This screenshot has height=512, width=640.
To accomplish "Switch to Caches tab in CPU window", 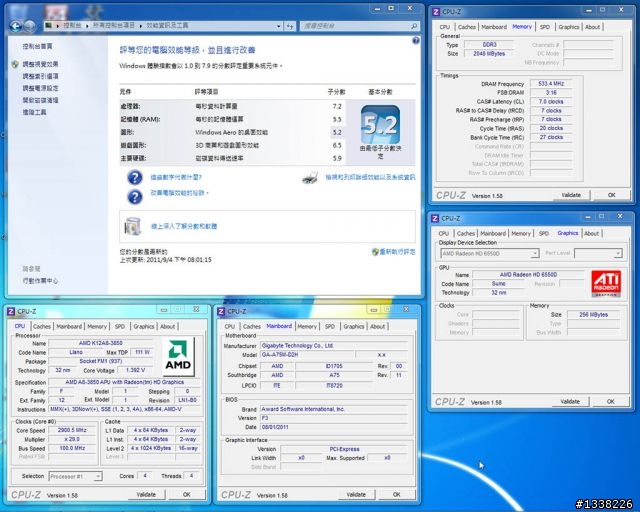I will point(42,327).
